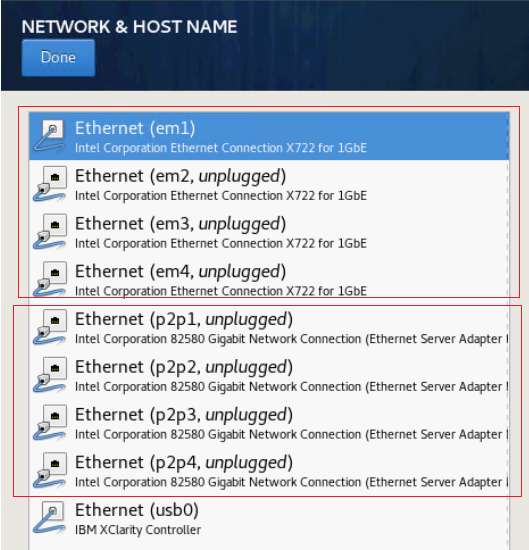
Task: Click the Done button
Action: 58,58
